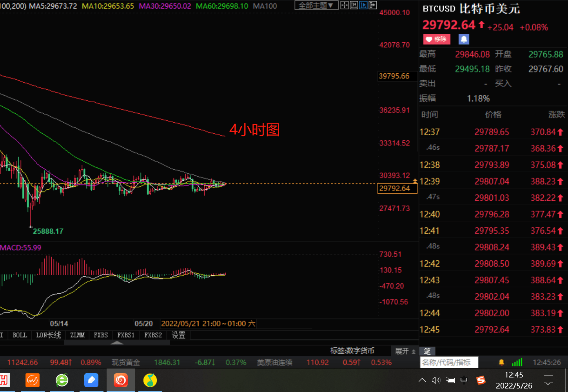The image size is (568, 392).
Task: Open the 全部主题 theme dropdown
Action: [316, 5]
